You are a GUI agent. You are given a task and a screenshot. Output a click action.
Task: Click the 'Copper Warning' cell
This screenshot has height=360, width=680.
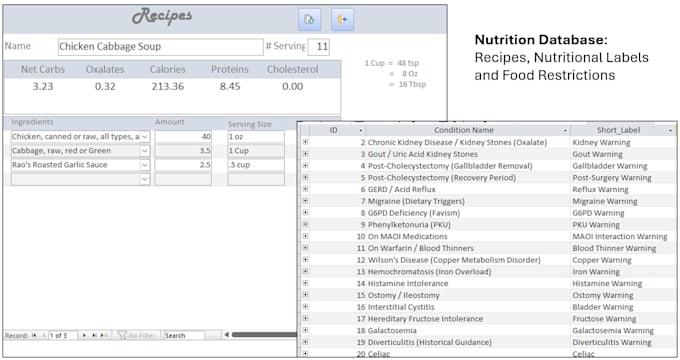click(x=623, y=260)
